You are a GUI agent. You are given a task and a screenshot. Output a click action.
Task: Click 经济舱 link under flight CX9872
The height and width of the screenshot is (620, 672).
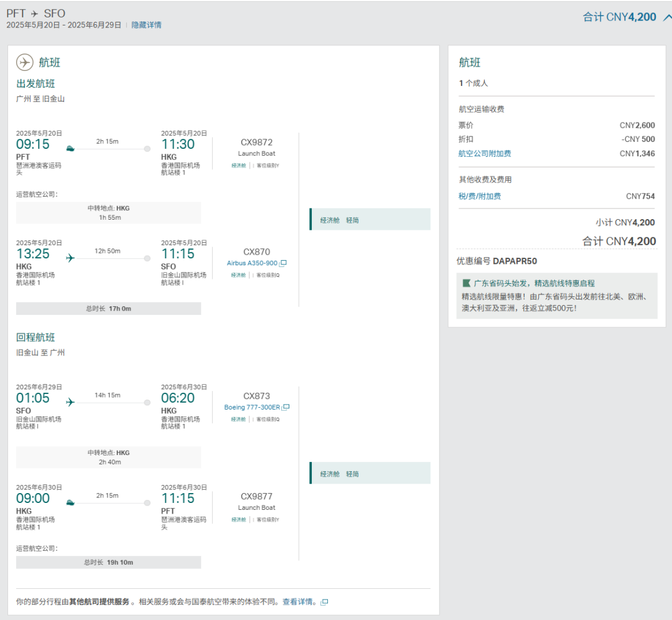(238, 166)
